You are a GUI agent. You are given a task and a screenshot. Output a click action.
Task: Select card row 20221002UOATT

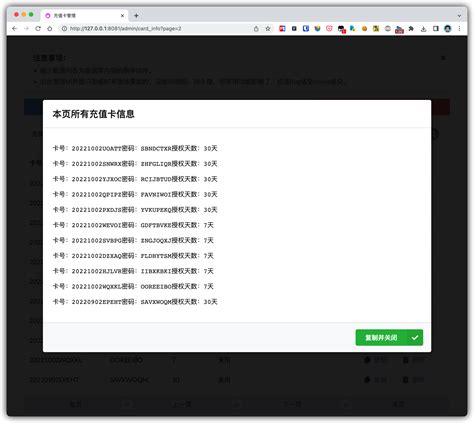coord(135,148)
